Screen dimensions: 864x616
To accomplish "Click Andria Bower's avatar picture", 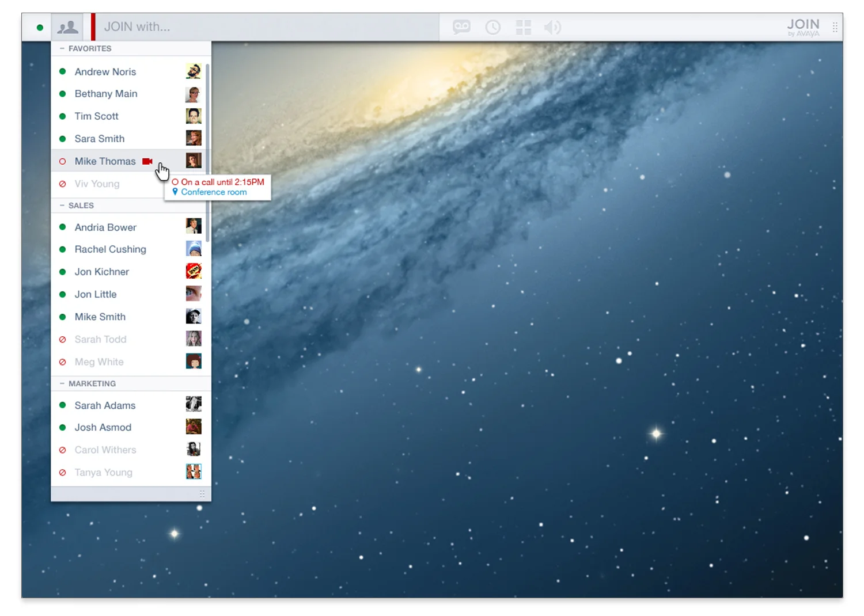I will coord(194,226).
